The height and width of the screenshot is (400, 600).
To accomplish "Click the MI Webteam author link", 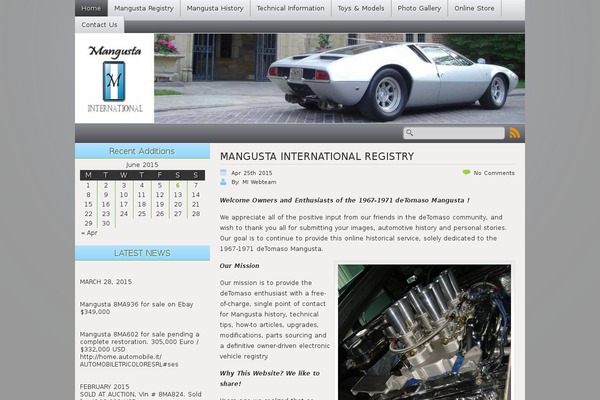I will pyautogui.click(x=259, y=182).
